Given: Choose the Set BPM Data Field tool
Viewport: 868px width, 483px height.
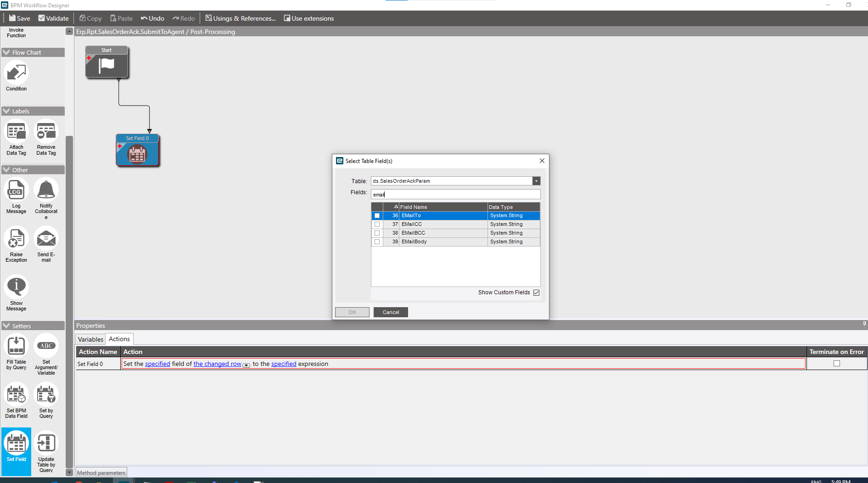Looking at the screenshot, I should [x=17, y=401].
